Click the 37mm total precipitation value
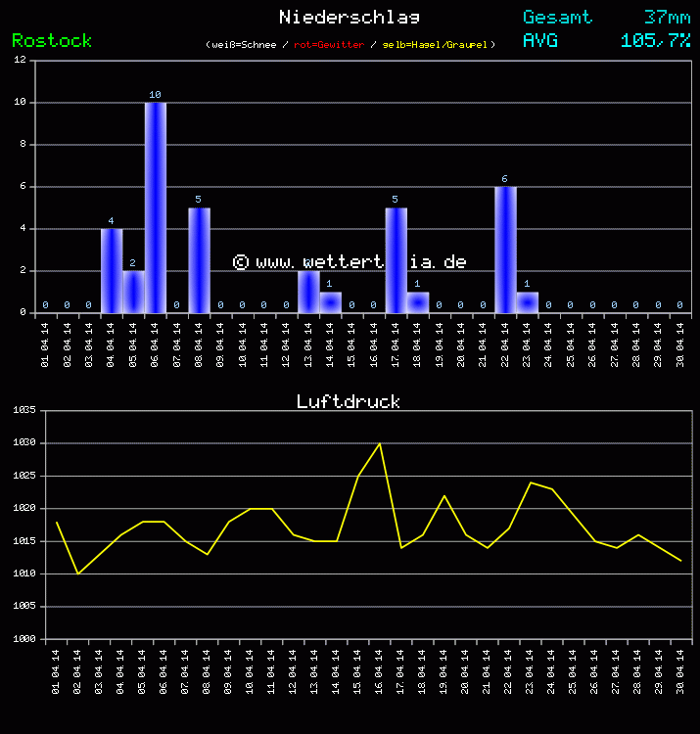700x734 pixels. point(667,17)
